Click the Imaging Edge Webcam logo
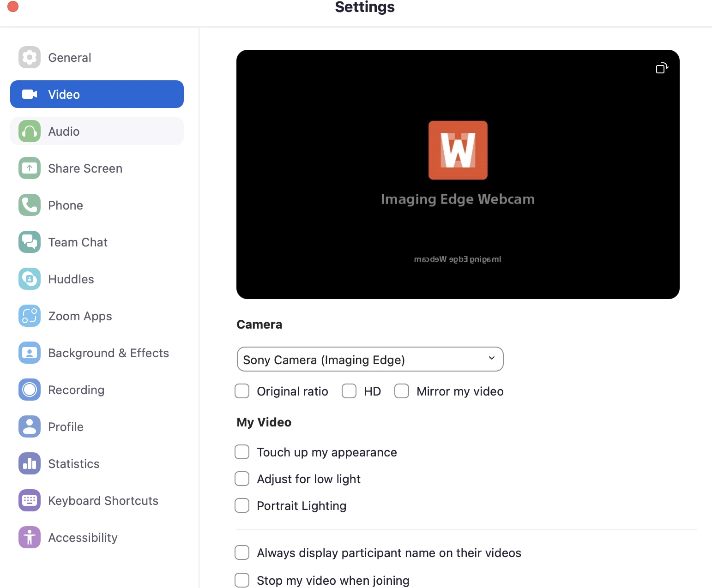Image resolution: width=712 pixels, height=588 pixels. click(458, 150)
